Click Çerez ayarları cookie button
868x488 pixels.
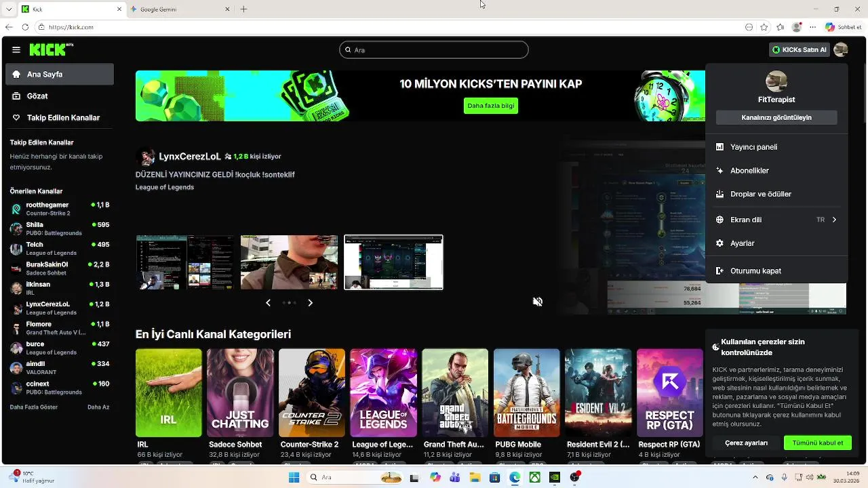point(747,443)
